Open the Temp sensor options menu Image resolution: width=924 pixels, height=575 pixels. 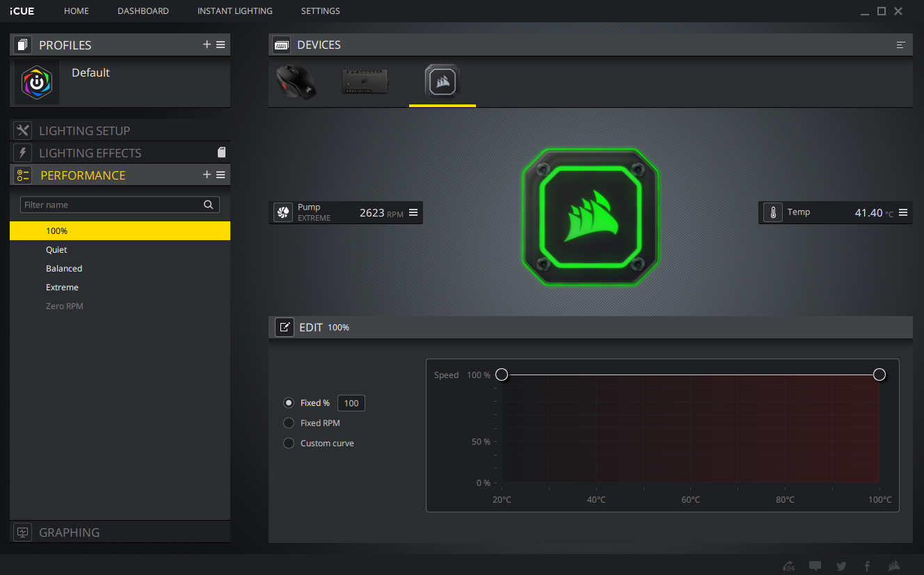tap(903, 212)
